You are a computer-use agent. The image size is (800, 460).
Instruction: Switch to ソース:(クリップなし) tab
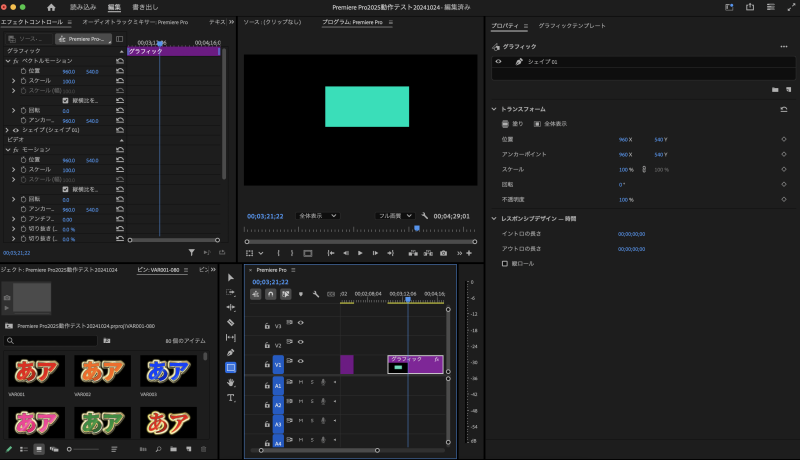272,22
